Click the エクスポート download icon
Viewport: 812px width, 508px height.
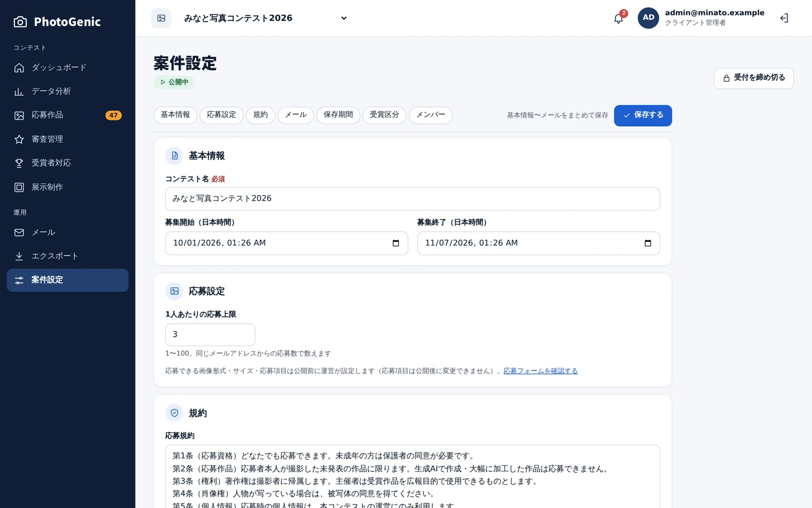coord(19,256)
